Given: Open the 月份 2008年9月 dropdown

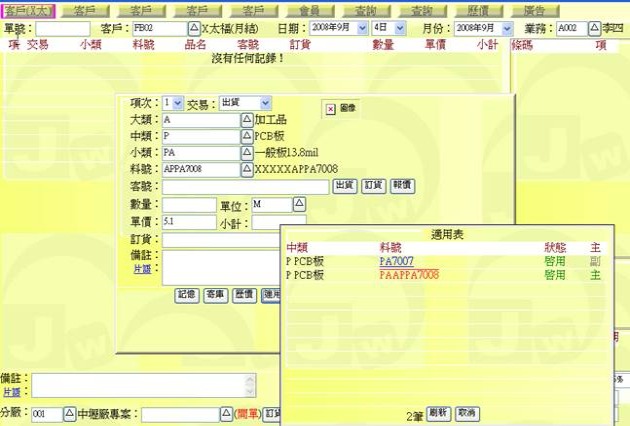Looking at the screenshot, I should tap(517, 29).
